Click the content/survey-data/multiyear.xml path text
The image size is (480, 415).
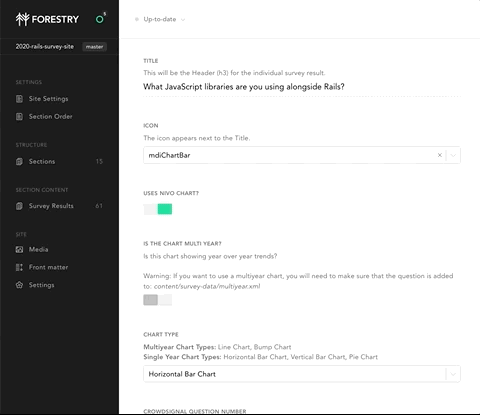tap(207, 286)
